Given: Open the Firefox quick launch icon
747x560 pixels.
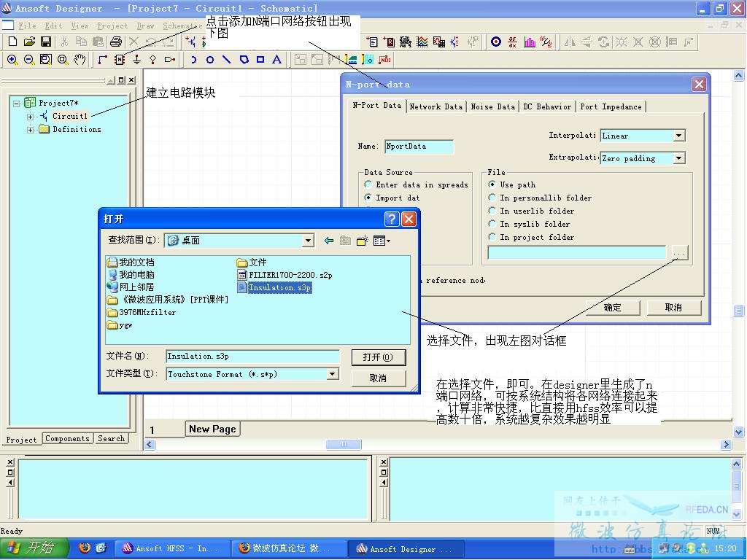Looking at the screenshot, I should 85,548.
